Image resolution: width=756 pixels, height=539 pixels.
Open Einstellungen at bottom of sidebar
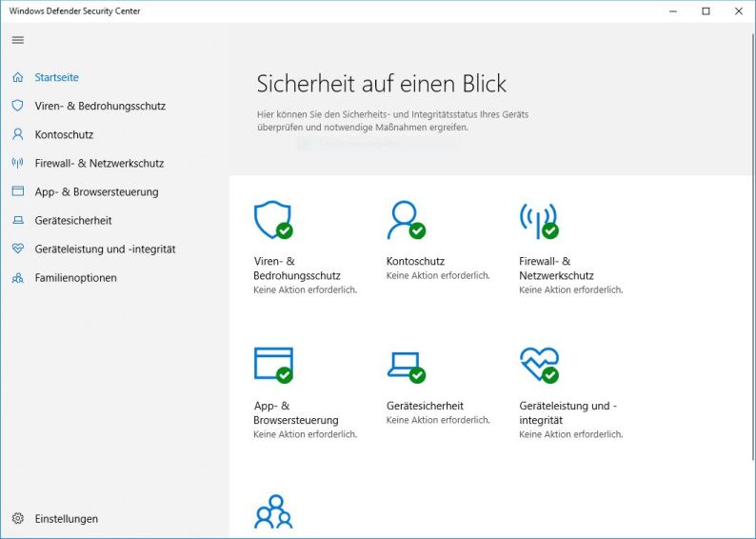[x=66, y=519]
